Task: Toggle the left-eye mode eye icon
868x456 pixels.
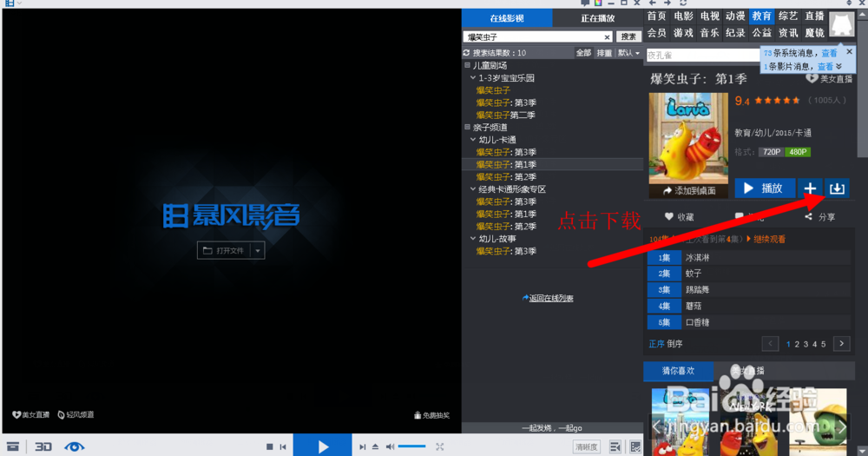Action: tap(74, 446)
